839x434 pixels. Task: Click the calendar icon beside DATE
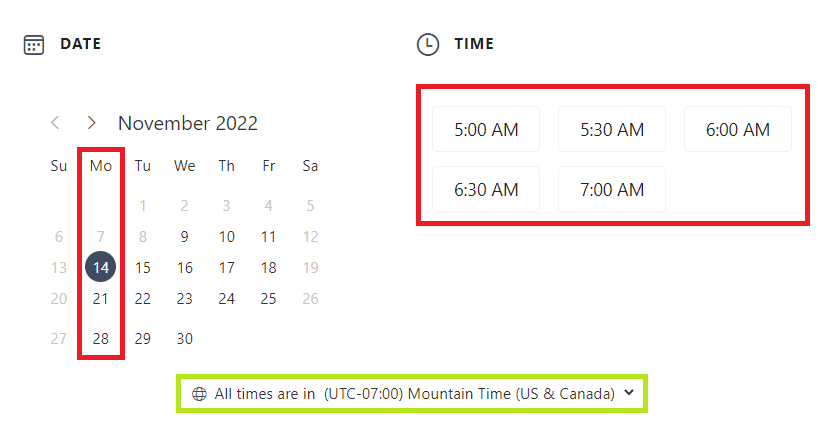click(34, 44)
